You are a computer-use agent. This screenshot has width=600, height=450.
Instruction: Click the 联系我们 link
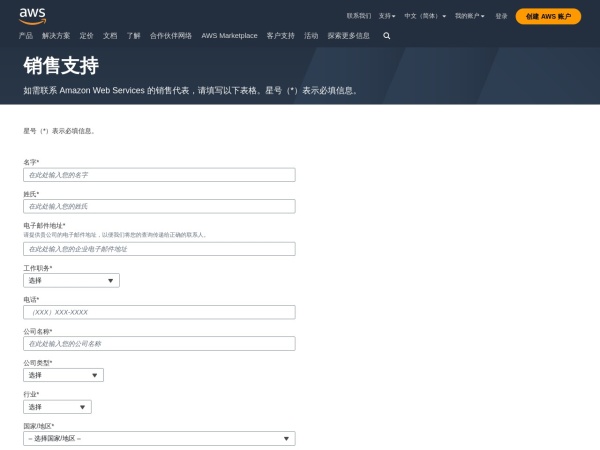point(358,16)
